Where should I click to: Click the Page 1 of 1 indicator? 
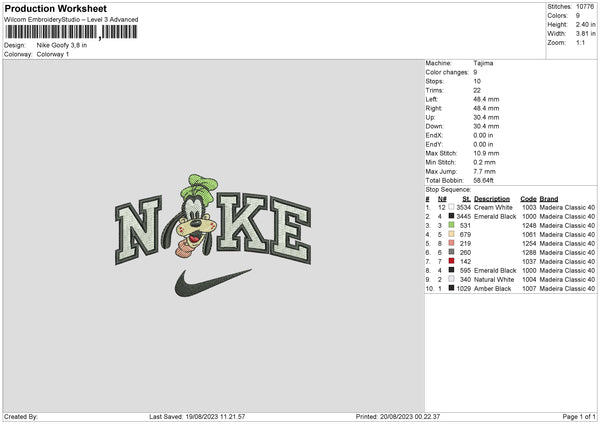(579, 416)
